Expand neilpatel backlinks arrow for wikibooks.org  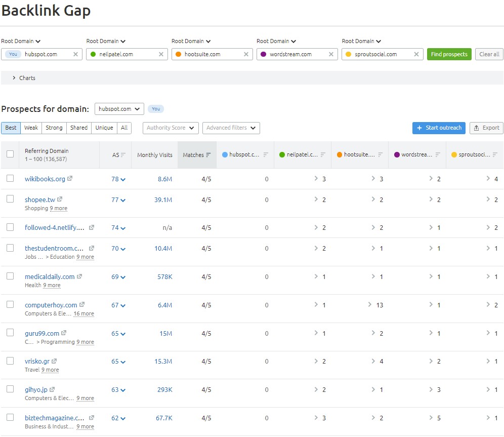click(x=316, y=178)
